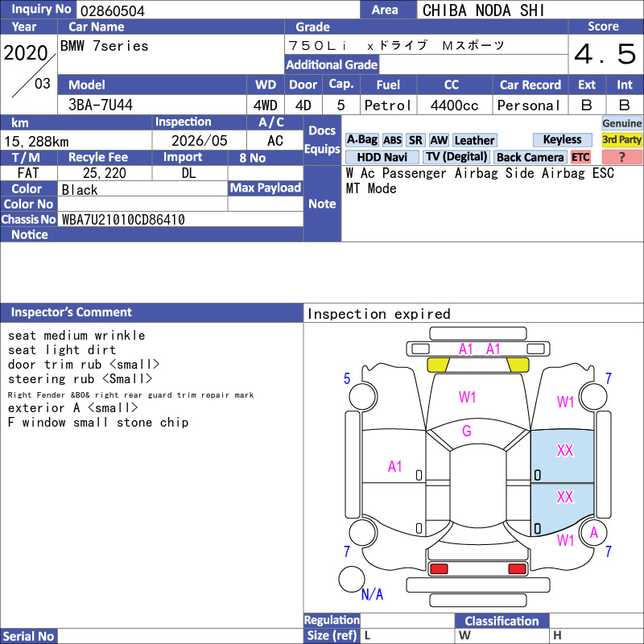Click the Serial No field

point(180,636)
